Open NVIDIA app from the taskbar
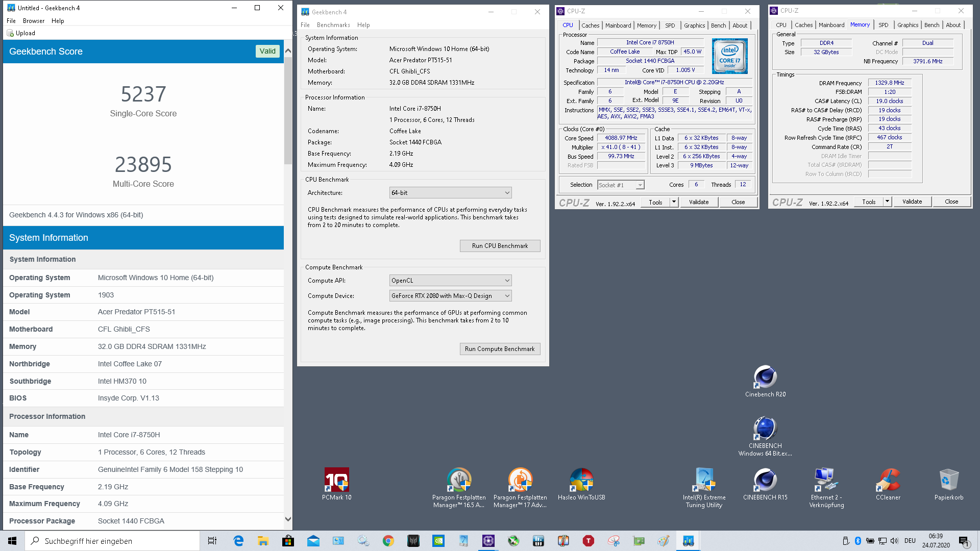 tap(438, 541)
